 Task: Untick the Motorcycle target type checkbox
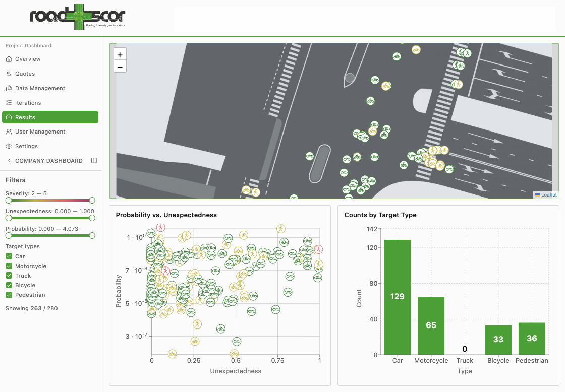tap(9, 266)
